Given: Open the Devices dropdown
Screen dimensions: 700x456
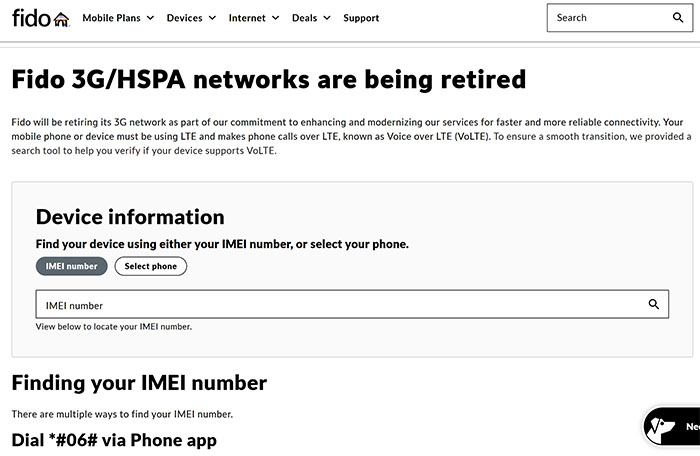Looking at the screenshot, I should 190,18.
